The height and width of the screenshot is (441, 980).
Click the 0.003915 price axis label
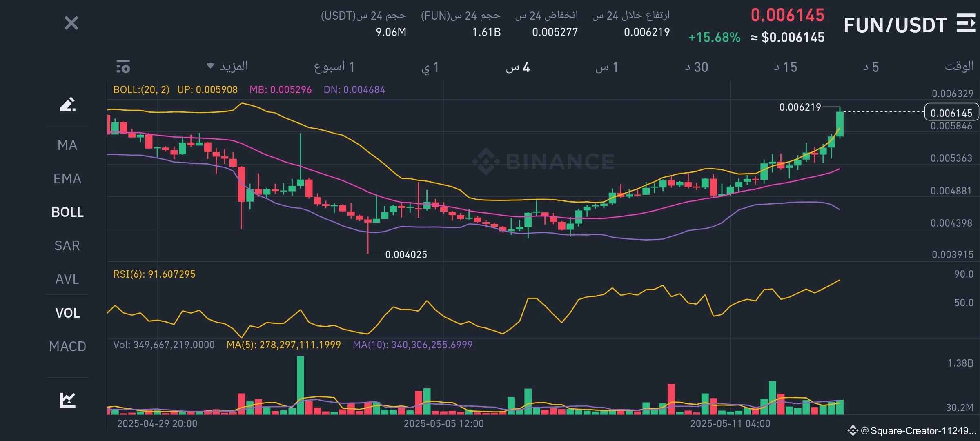coord(952,254)
